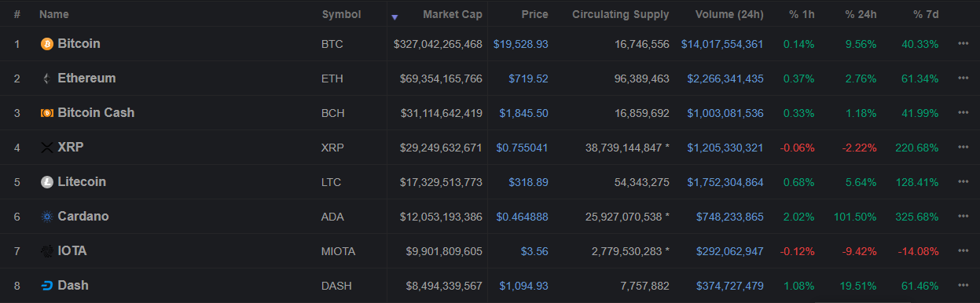Click the XRP logo icon

click(x=47, y=148)
